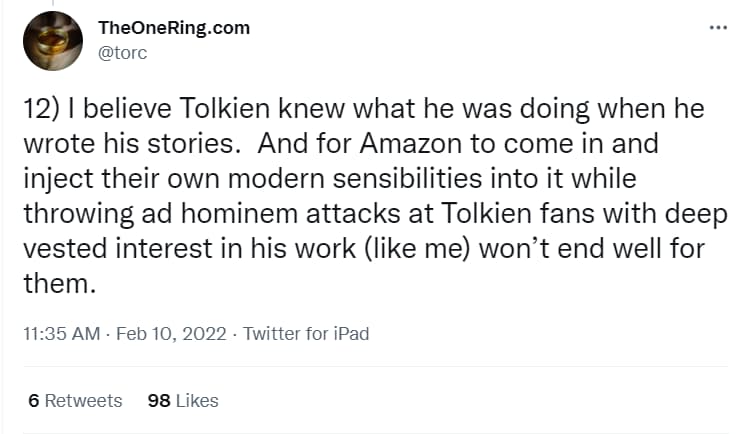Image resolution: width=746 pixels, height=434 pixels.
Task: Open the Twitter for iPad source link
Action: point(306,334)
